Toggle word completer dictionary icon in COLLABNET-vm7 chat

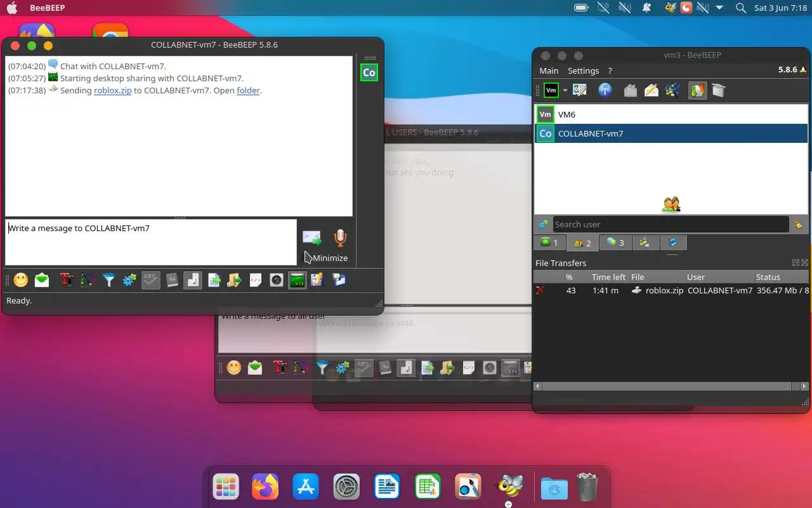172,280
